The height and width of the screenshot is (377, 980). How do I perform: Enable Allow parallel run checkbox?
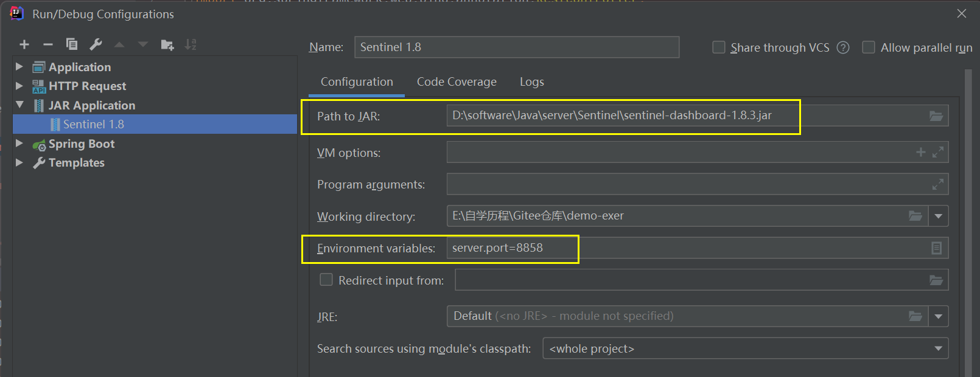point(869,47)
